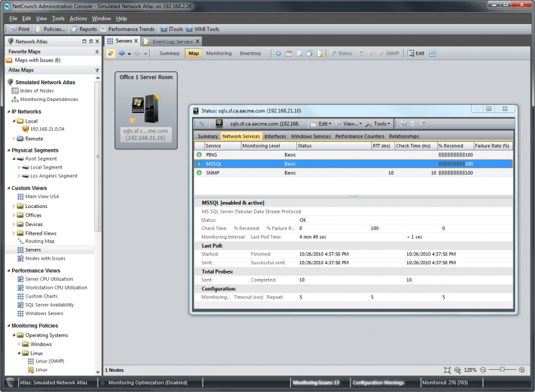This screenshot has height=392, width=535.
Task: Click the zoom out minus icon
Action: pos(483,370)
